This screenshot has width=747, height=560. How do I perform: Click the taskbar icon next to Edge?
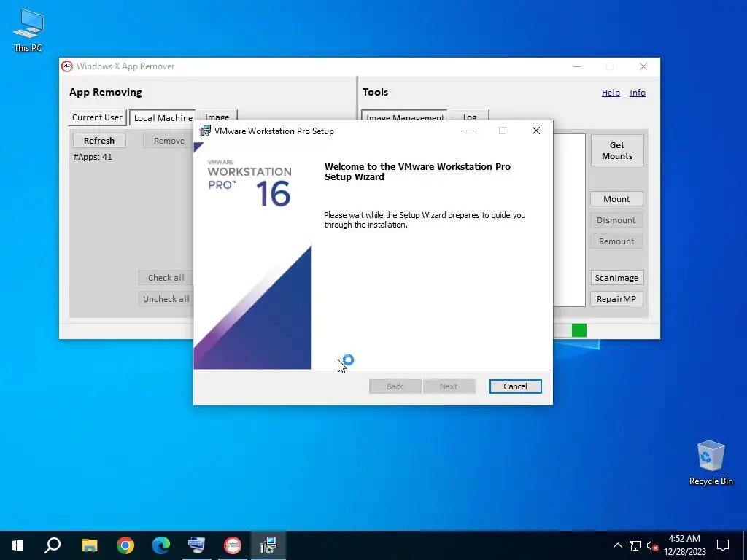click(197, 545)
